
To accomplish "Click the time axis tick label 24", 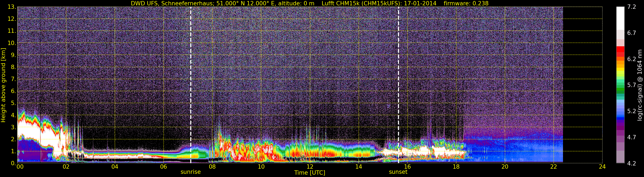I will (x=602, y=167).
